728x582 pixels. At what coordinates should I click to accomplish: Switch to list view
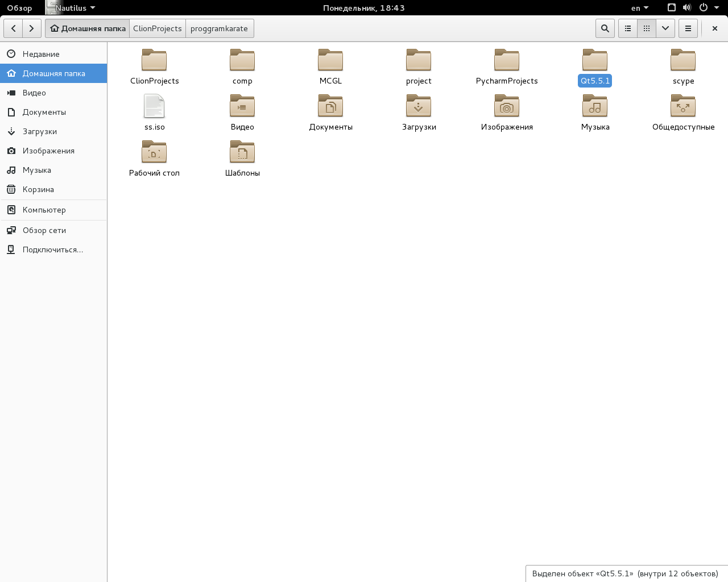tap(628, 28)
